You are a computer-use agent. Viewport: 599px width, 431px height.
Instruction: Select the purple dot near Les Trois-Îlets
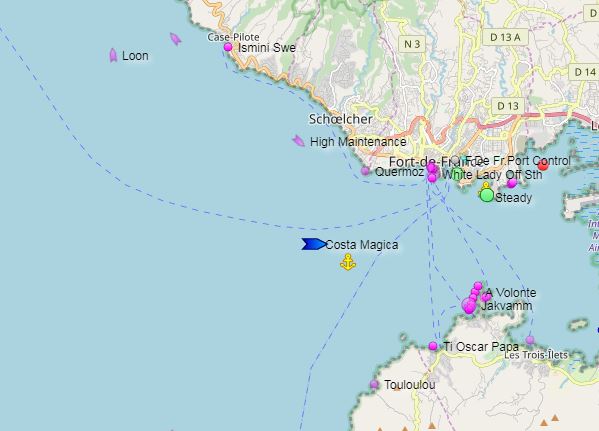point(529,340)
